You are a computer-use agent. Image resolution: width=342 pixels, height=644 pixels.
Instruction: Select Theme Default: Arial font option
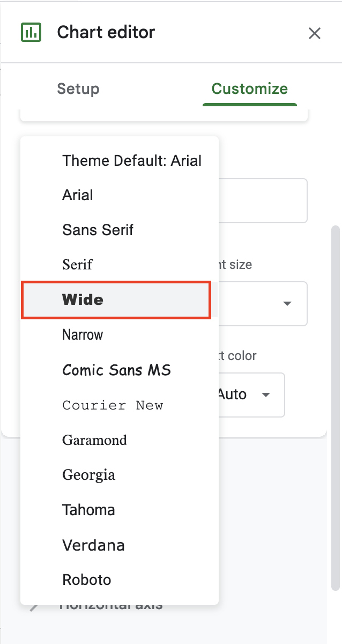tap(132, 160)
